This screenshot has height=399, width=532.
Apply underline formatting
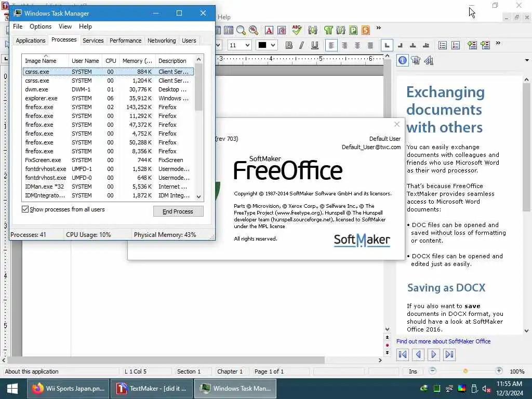click(x=315, y=45)
